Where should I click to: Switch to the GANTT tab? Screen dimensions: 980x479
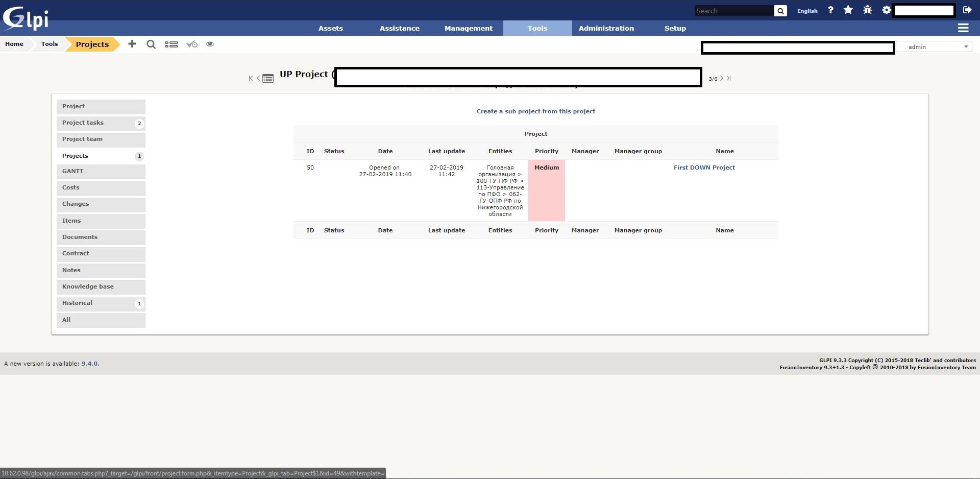point(101,172)
